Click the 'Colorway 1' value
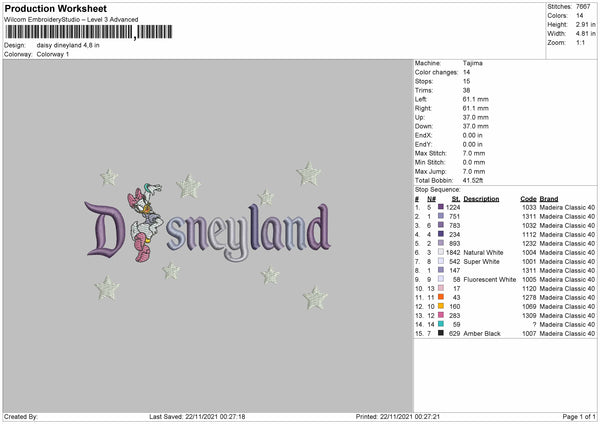Viewport: 600px width, 424px height. [53, 54]
